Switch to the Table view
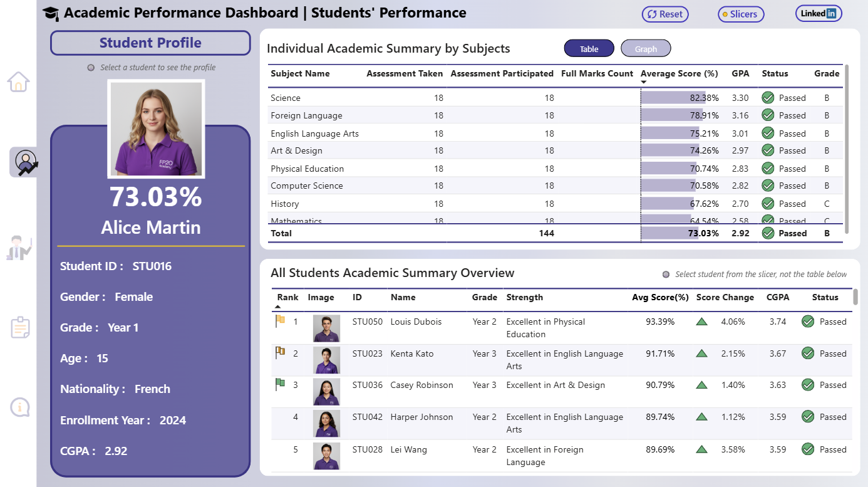The image size is (868, 487). [589, 49]
